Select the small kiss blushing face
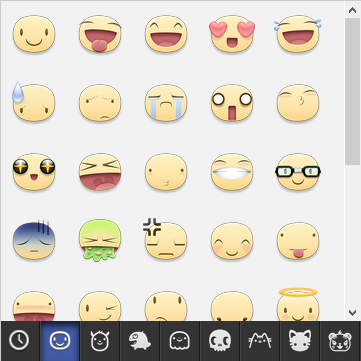The height and width of the screenshot is (361, 361). pos(166,172)
